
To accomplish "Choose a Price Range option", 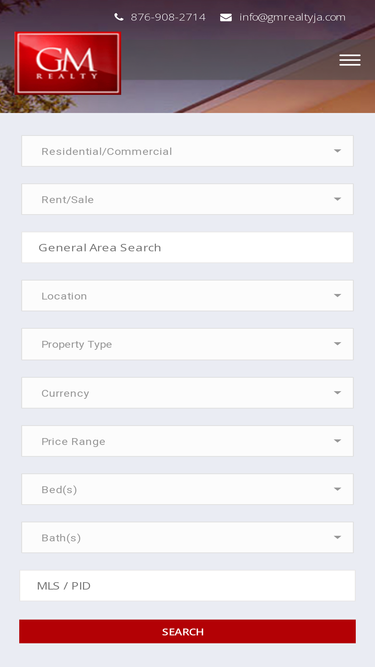I will [188, 441].
